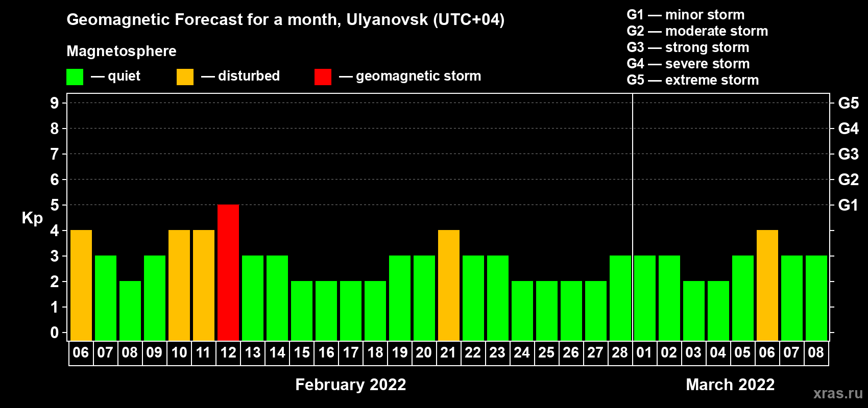
Task: Click the G1 label on right axis
Action: point(849,205)
